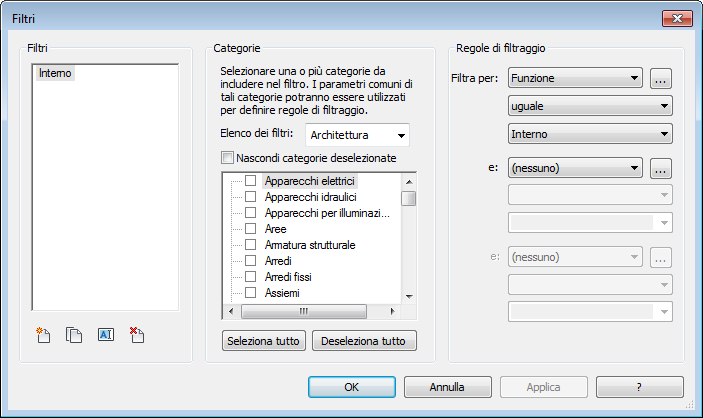This screenshot has height=418, width=703.
Task: Close the Filtri dialog window
Action: click(x=671, y=18)
